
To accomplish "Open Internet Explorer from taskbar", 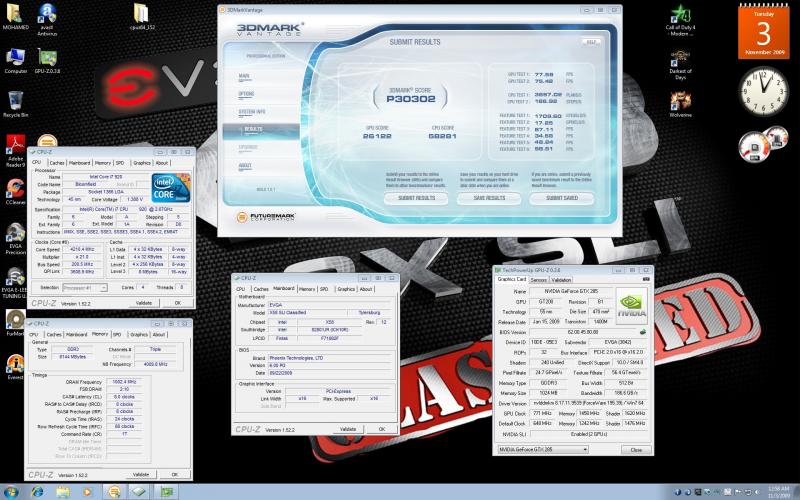I will point(37,492).
